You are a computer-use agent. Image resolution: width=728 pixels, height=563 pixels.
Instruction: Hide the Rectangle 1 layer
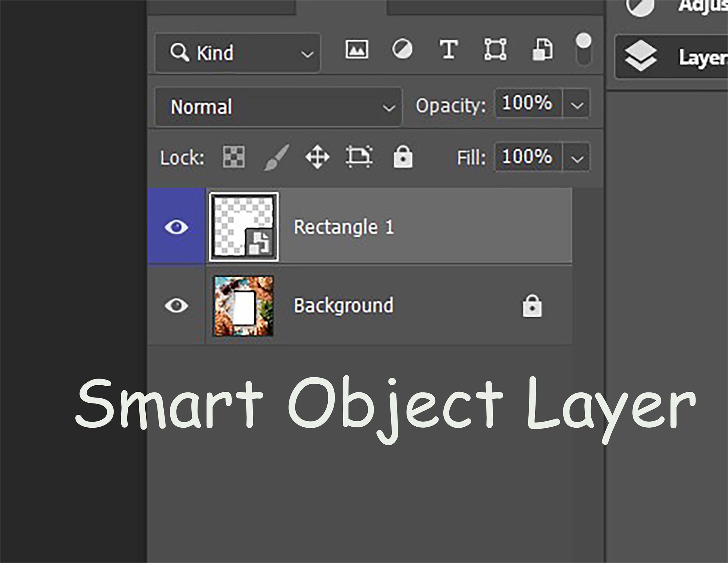click(176, 227)
